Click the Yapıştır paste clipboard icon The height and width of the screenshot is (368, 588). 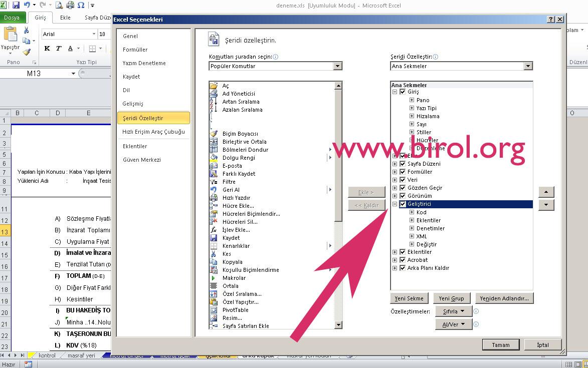pyautogui.click(x=11, y=35)
